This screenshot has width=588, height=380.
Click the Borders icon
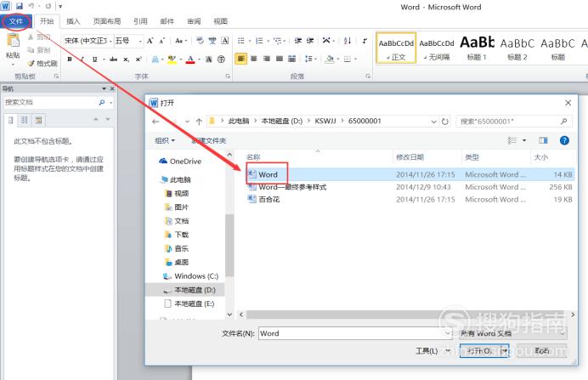pyautogui.click(x=348, y=59)
